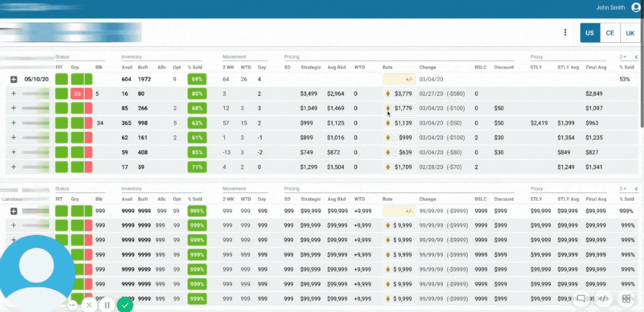
Task: Click the 69% sold green badge
Action: tap(197, 79)
